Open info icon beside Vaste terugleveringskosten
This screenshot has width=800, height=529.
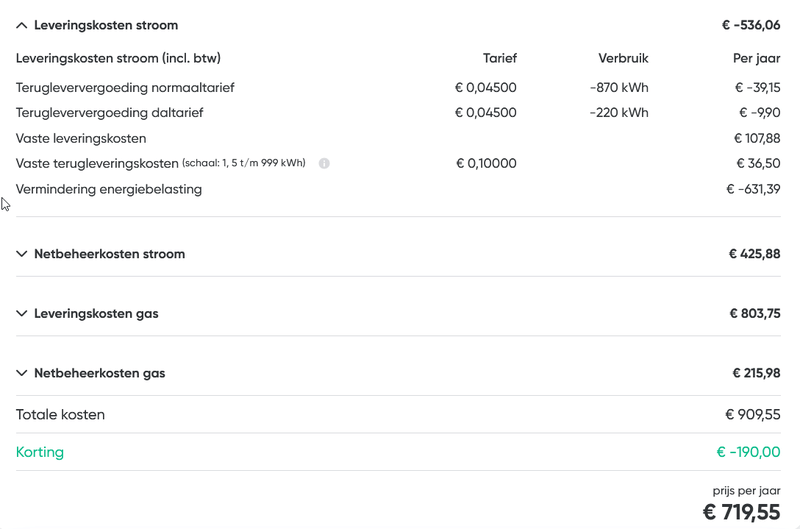click(324, 163)
